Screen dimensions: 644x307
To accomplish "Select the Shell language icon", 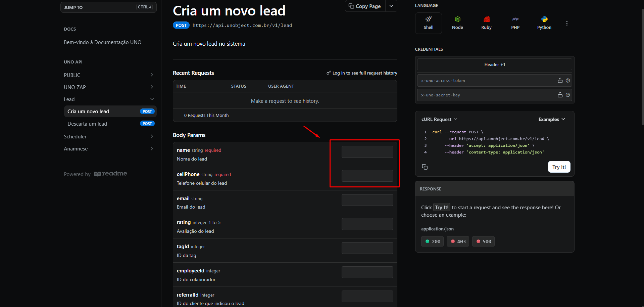I will (x=428, y=23).
